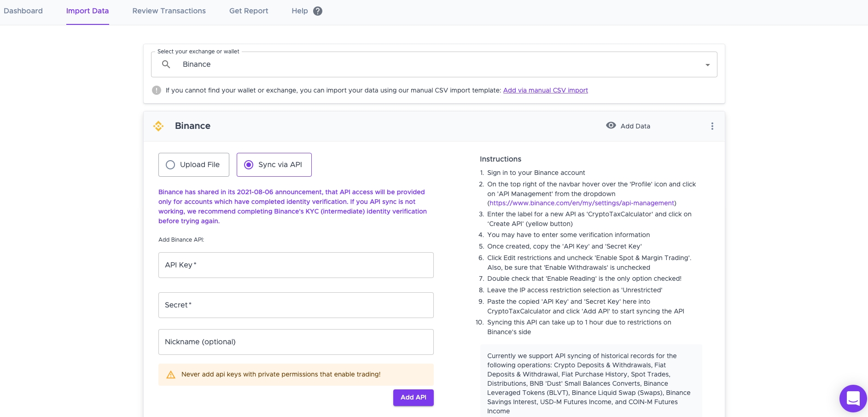Open the three-dot options menu
This screenshot has width=868, height=417.
712,126
